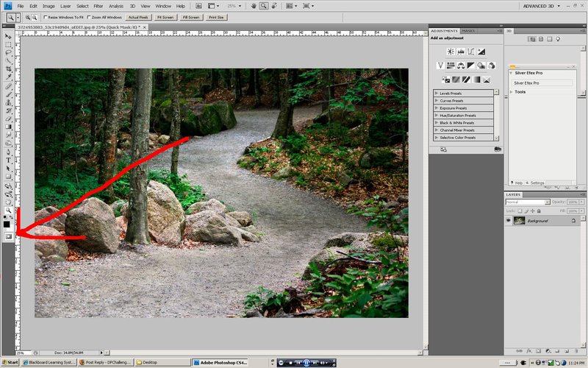Click the Fill Screen button

pyautogui.click(x=191, y=17)
